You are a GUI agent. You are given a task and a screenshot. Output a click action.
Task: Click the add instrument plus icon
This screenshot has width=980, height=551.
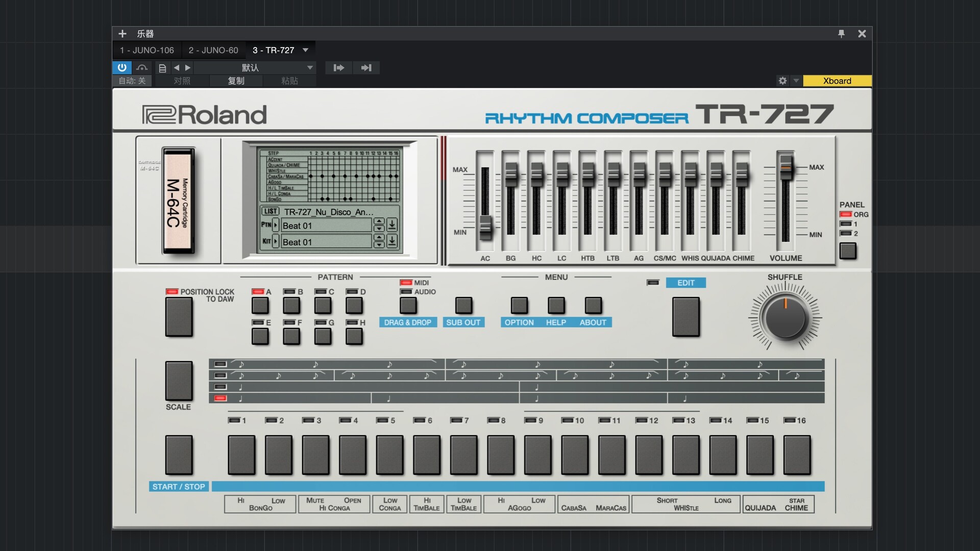tap(122, 34)
